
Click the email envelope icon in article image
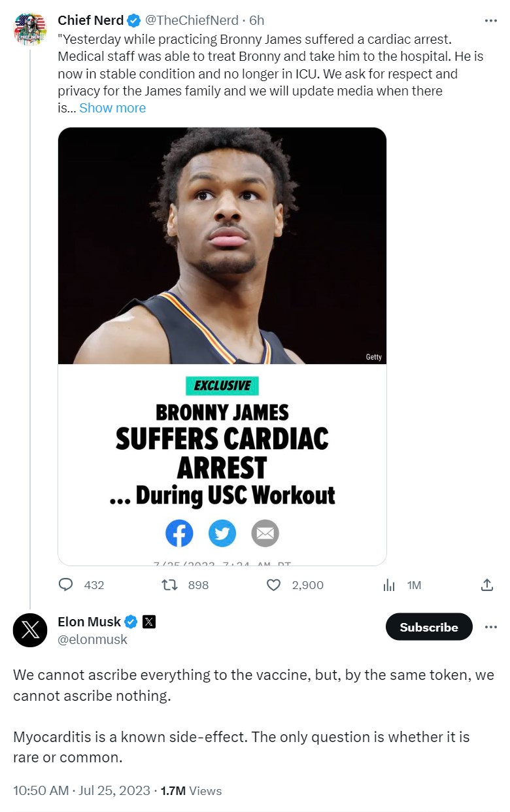coord(265,533)
